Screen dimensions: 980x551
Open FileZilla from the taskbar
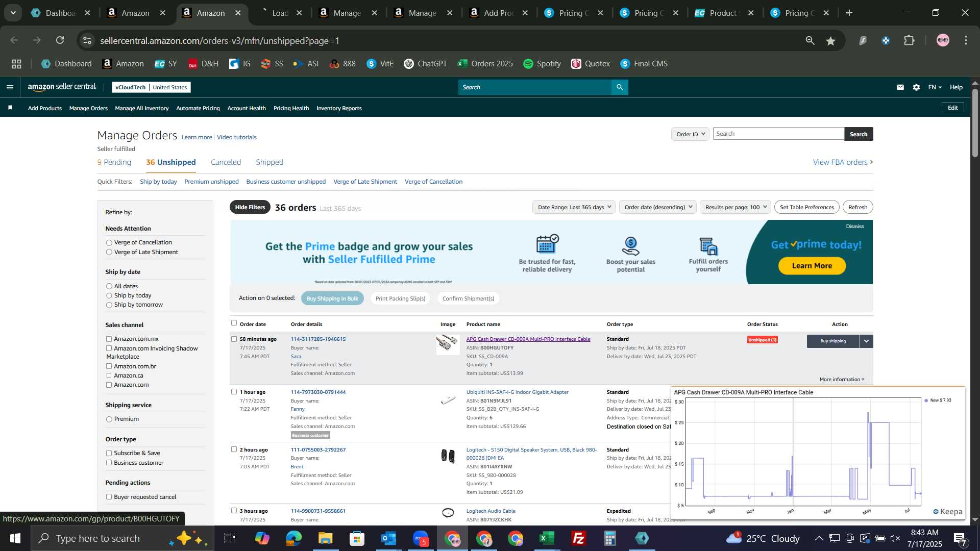click(x=579, y=538)
